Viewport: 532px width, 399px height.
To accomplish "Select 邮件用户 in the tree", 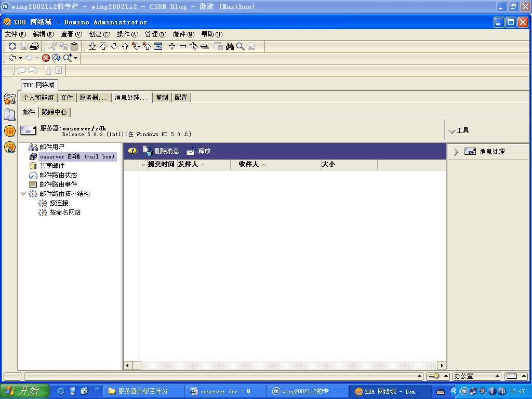I will coord(52,147).
